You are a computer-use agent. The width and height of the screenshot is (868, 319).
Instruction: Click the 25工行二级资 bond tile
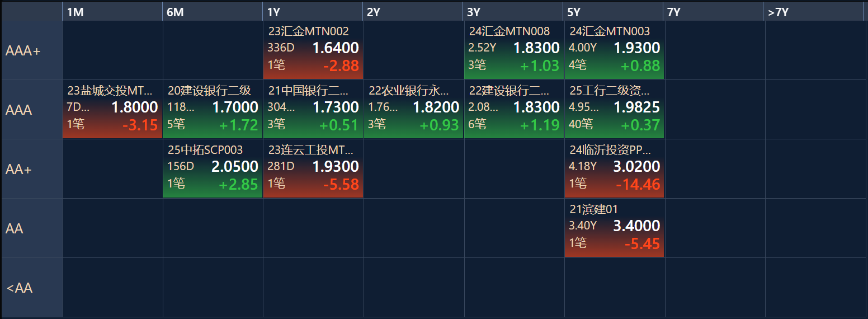coord(614,110)
